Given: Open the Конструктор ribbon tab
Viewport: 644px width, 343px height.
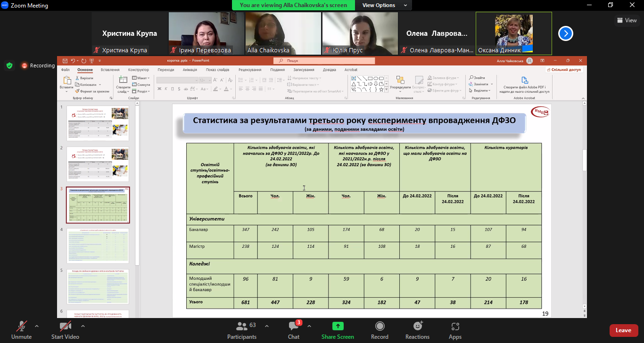Looking at the screenshot, I should coord(138,70).
